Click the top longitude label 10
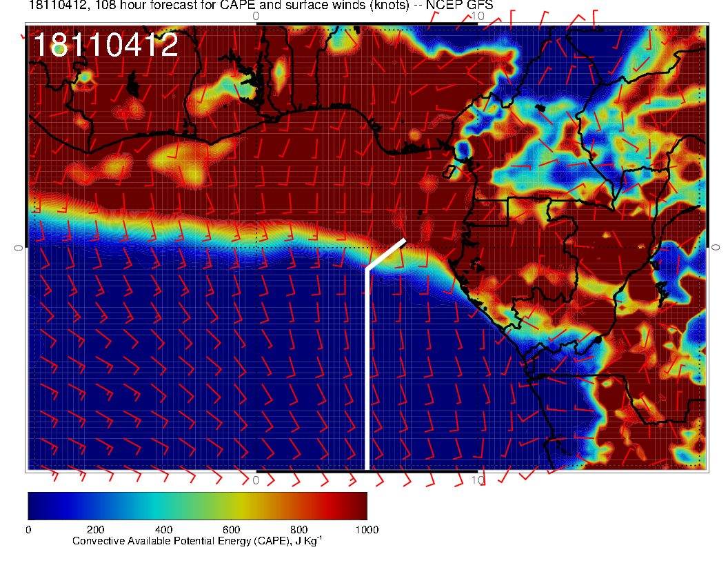Viewport: 728px width, 563px height. 476,16
